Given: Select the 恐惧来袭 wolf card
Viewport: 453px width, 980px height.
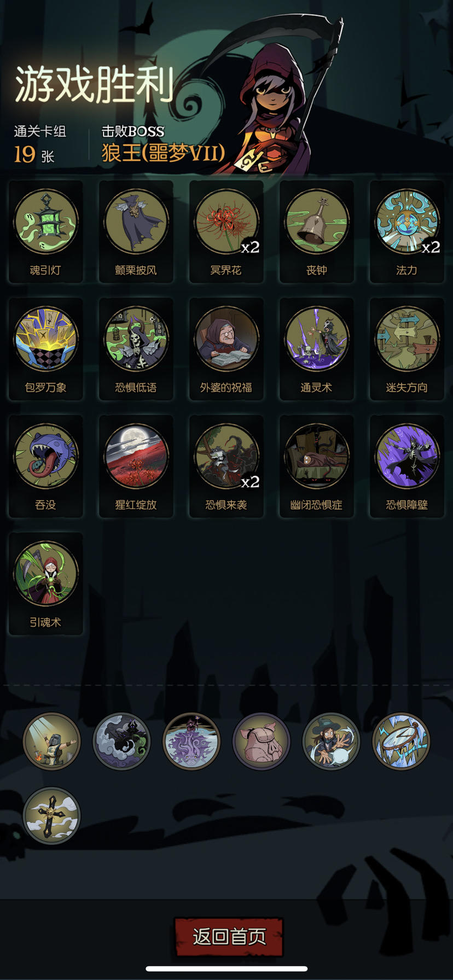Looking at the screenshot, I should coord(226,466).
